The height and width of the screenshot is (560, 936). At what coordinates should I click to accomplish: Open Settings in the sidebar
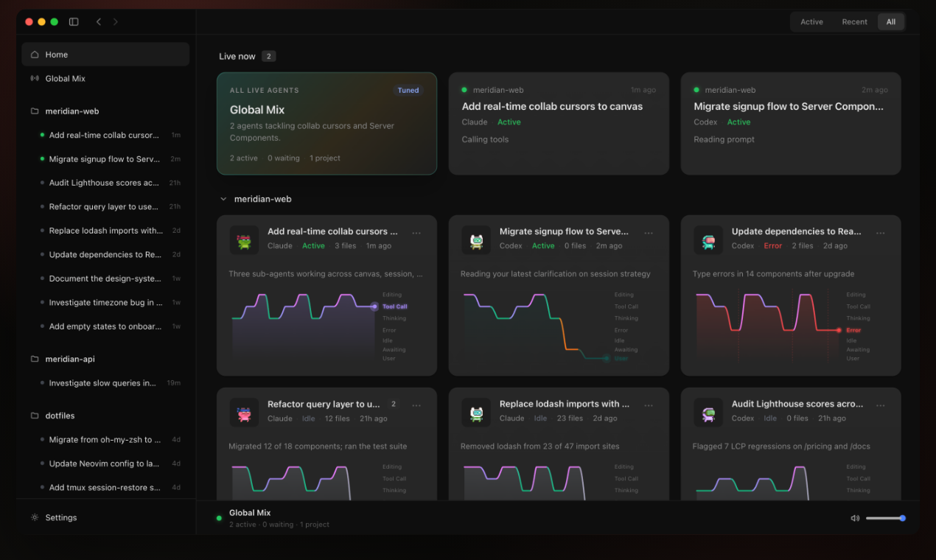pyautogui.click(x=105, y=517)
